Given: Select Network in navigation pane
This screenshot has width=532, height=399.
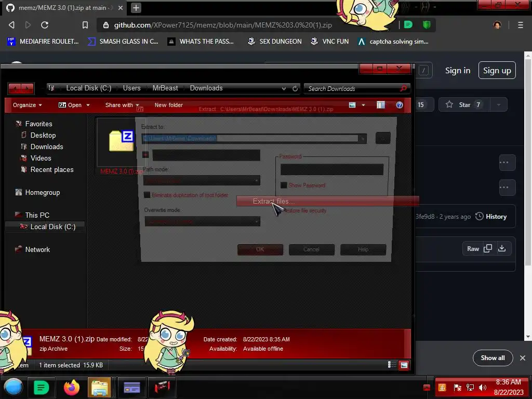Looking at the screenshot, I should pos(37,249).
